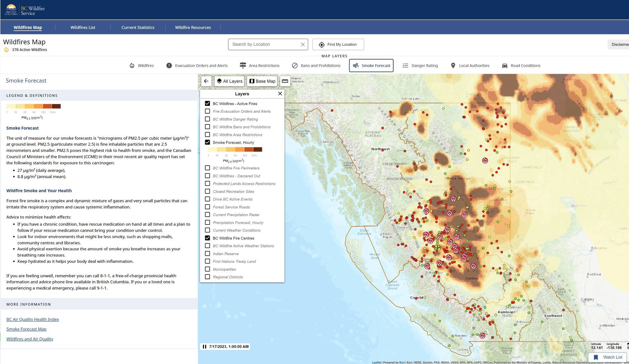The height and width of the screenshot is (364, 629).
Task: Show Danger Rating layer
Action: click(x=405, y=65)
